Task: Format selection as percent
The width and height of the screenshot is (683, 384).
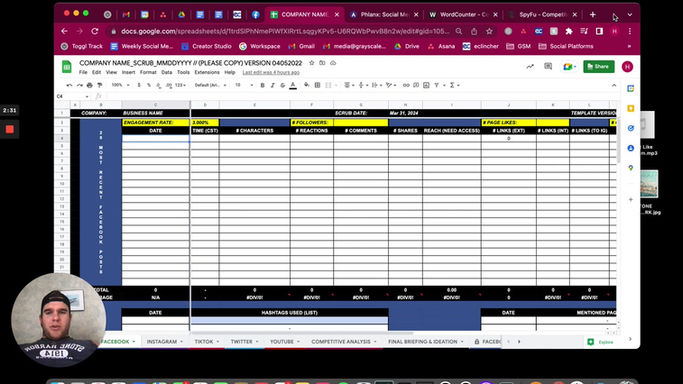Action: tap(149, 85)
